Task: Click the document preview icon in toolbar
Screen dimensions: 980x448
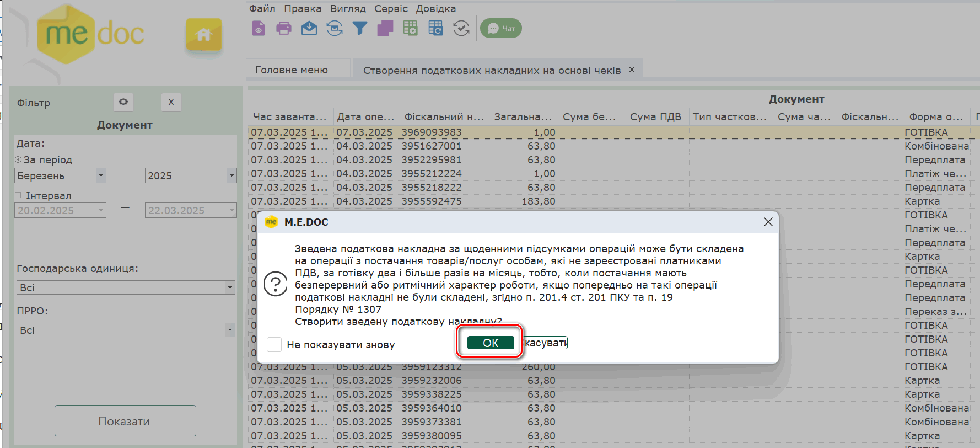Action: tap(259, 28)
